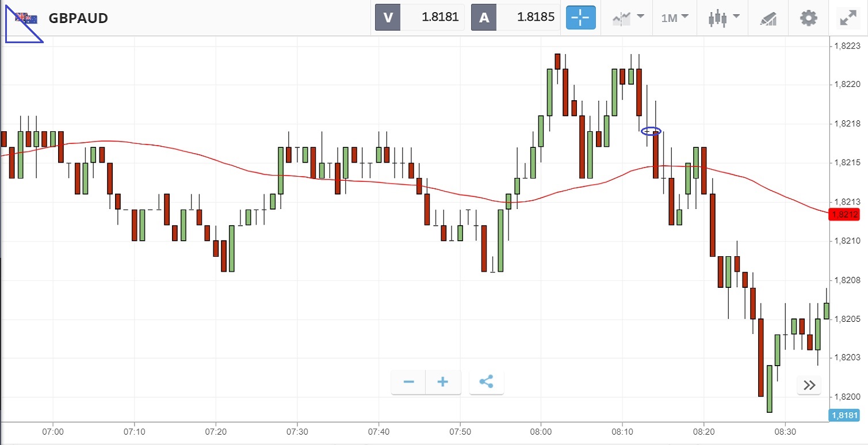868x445 pixels.
Task: Click the GBPAUD instrument name
Action: pos(78,18)
